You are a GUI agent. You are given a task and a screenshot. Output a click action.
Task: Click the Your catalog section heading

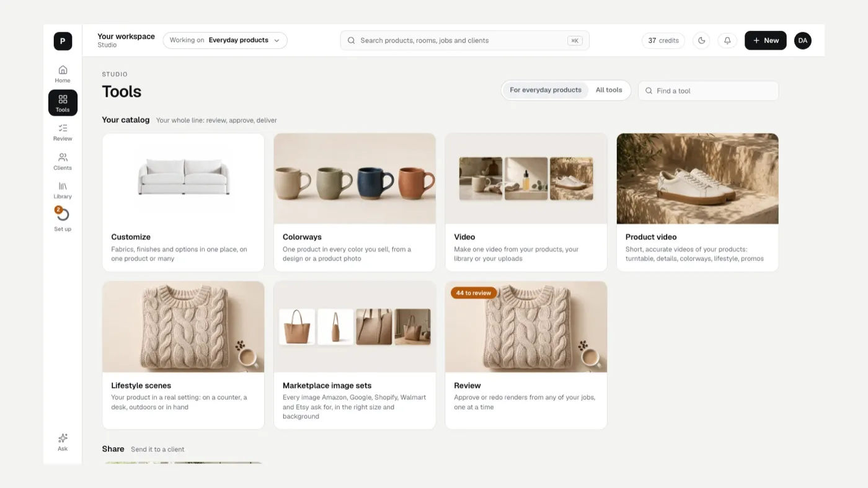click(x=126, y=120)
